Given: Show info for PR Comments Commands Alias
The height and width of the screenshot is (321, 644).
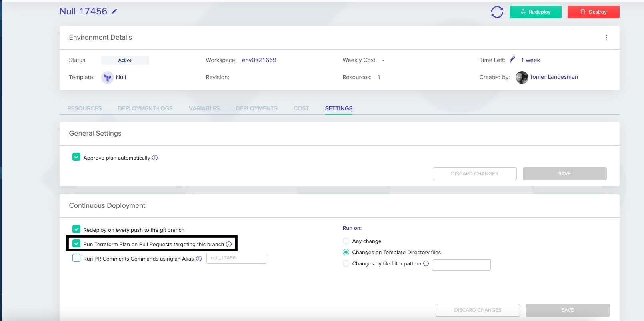Looking at the screenshot, I should tap(199, 259).
